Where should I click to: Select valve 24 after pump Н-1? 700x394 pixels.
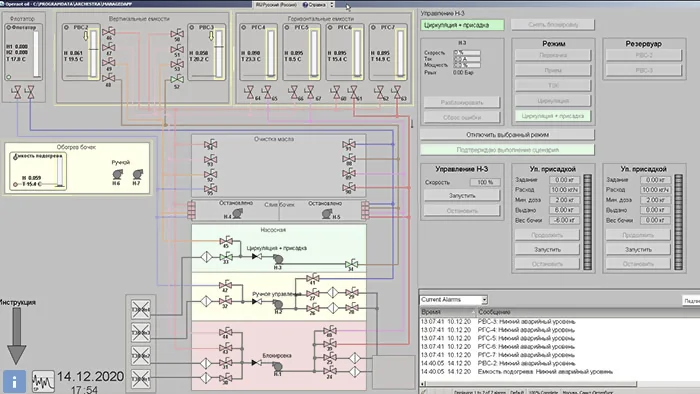pos(329,371)
